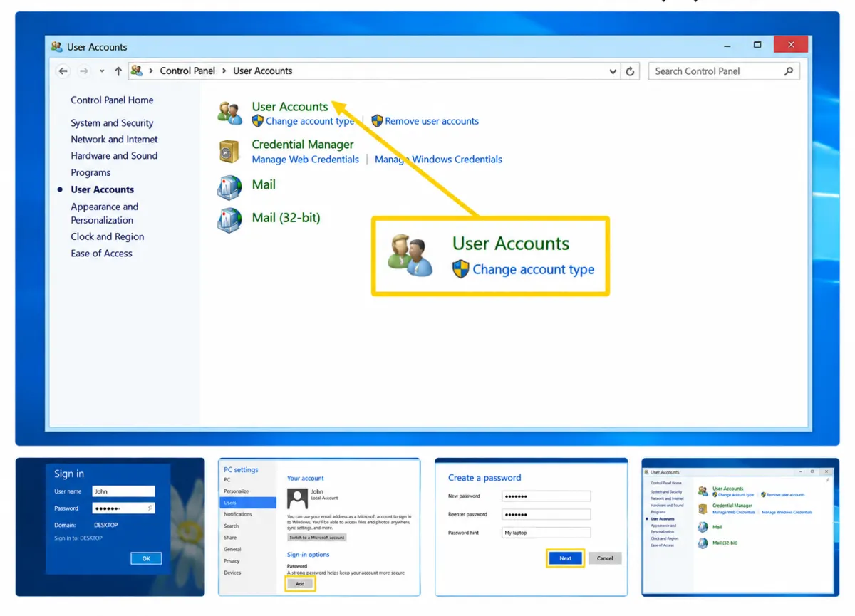Select PC in the PC settings list
The width and height of the screenshot is (855, 616).
tap(227, 480)
